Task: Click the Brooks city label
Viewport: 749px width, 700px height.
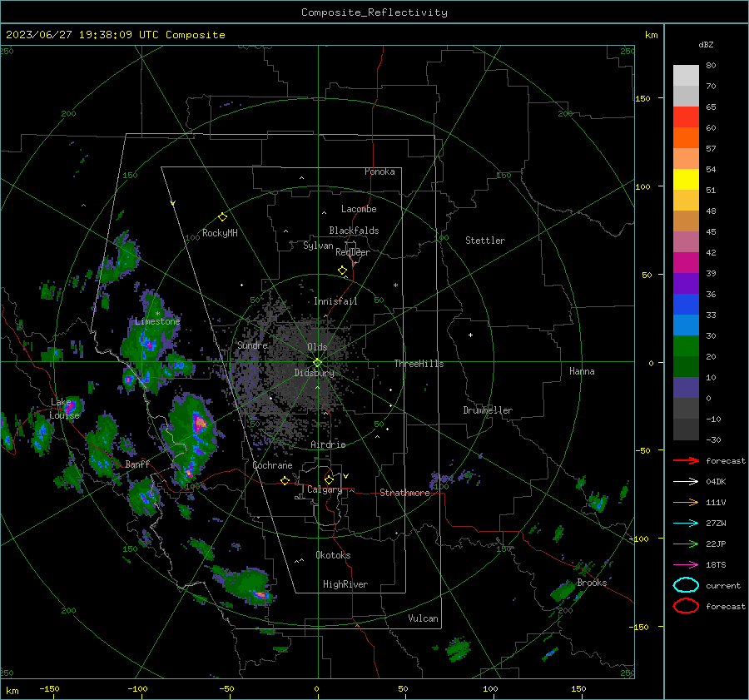Action: tap(592, 583)
